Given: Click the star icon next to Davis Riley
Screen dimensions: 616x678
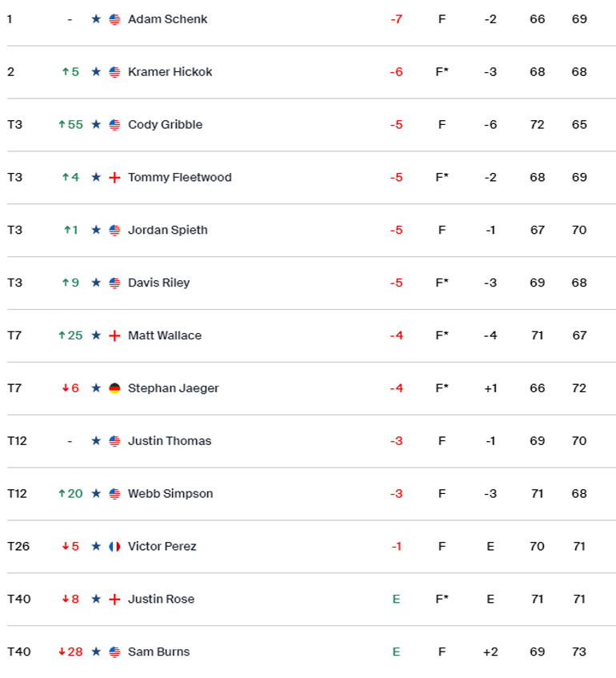Looking at the screenshot, I should point(96,283).
